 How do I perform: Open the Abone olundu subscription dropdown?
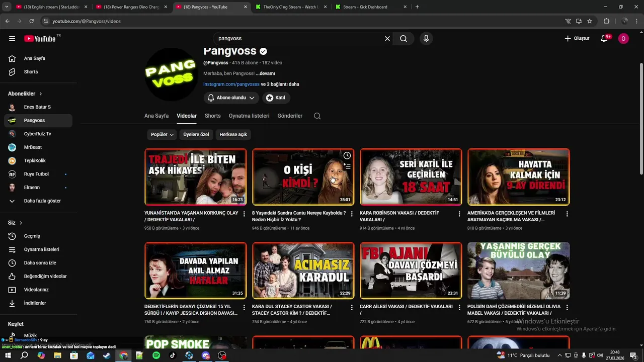[x=231, y=98]
